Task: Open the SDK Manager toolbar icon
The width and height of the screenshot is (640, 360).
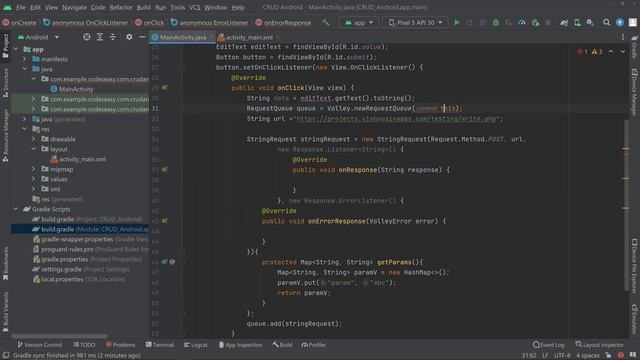Action: tap(590, 22)
